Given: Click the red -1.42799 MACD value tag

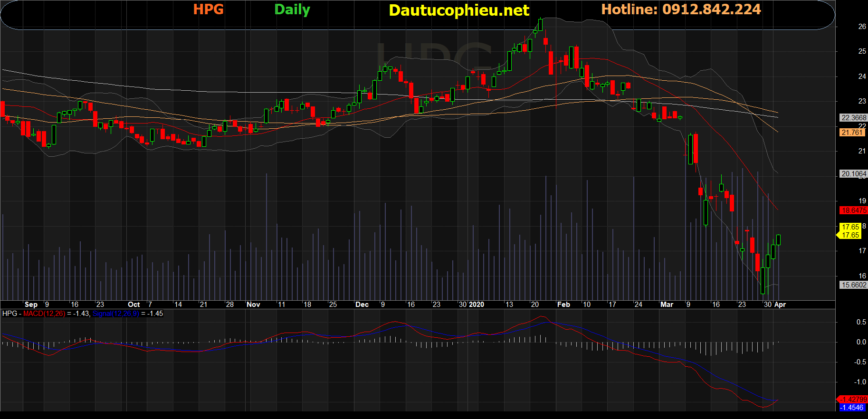Looking at the screenshot, I should pos(852,400).
